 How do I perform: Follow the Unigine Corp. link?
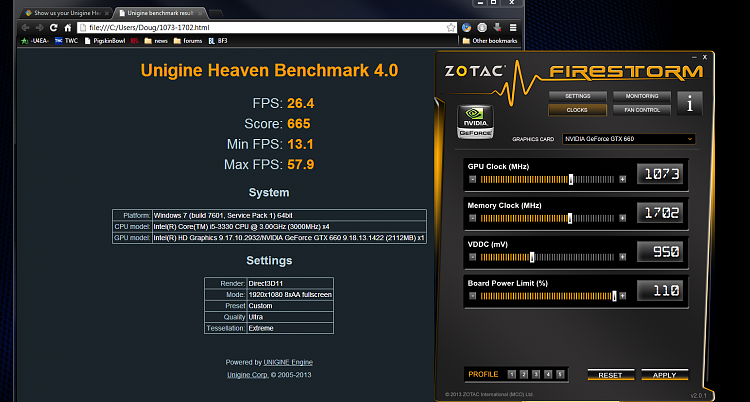click(x=248, y=375)
